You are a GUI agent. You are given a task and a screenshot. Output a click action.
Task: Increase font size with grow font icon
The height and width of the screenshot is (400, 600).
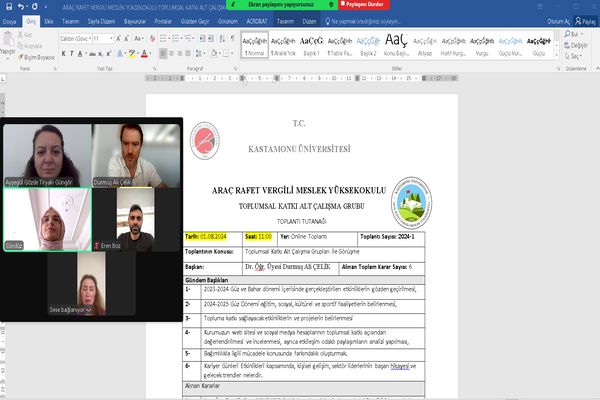[118, 39]
